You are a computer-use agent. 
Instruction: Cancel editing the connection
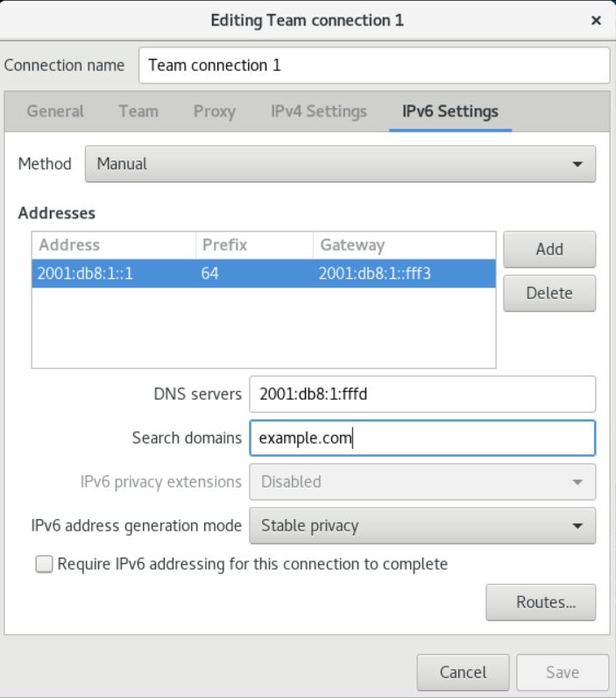click(x=463, y=673)
